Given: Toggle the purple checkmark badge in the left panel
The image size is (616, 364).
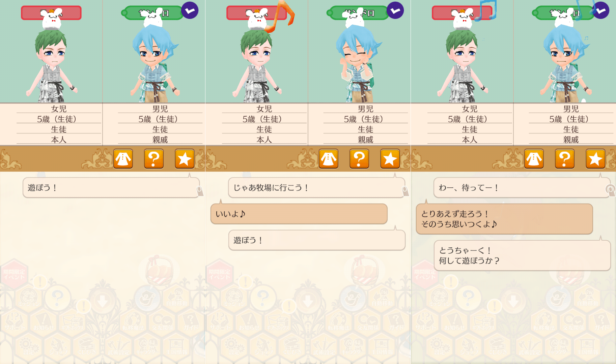Looking at the screenshot, I should point(190,10).
